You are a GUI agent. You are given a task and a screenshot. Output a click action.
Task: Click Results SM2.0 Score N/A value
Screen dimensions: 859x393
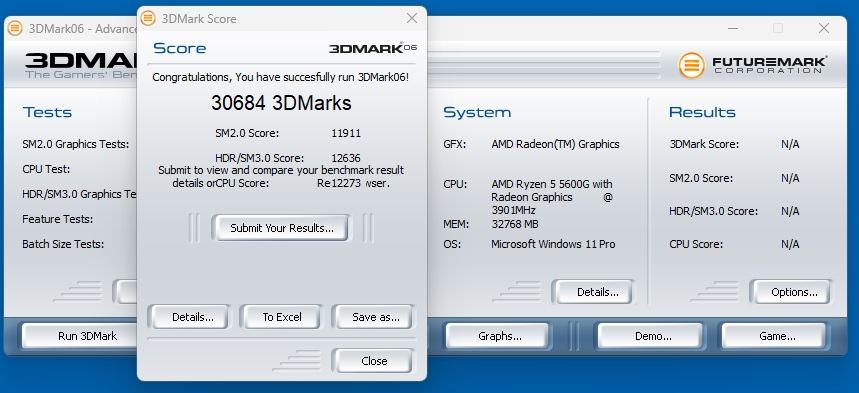point(790,178)
